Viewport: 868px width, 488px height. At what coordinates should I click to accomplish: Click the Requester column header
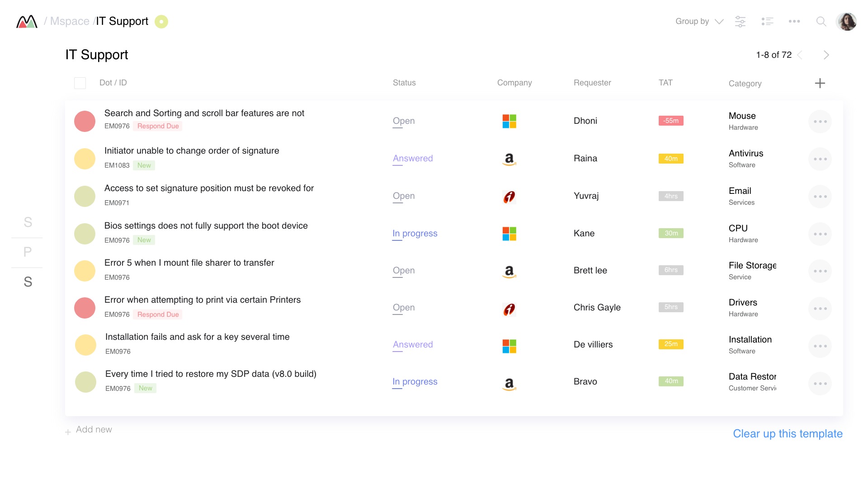coord(592,83)
